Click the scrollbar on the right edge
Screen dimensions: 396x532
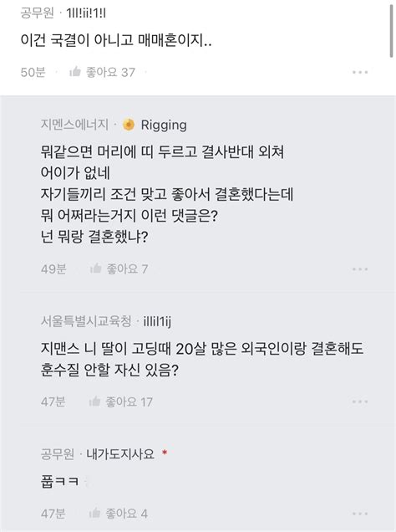[391, 31]
